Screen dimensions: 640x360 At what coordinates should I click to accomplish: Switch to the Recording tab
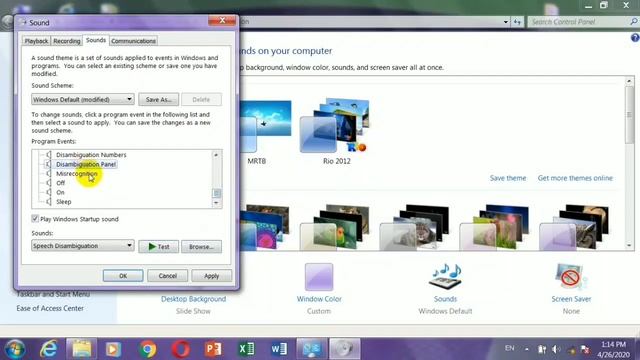[67, 41]
